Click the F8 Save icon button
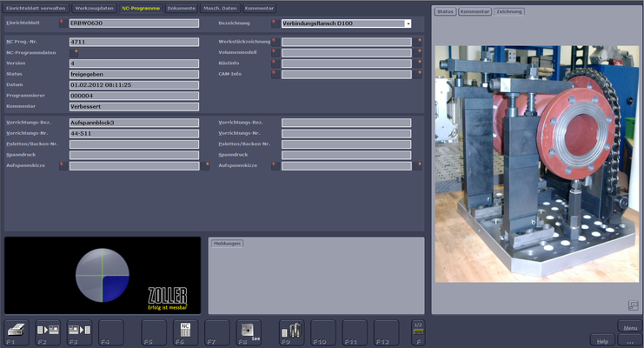Image resolution: width=644 pixels, height=348 pixels. [x=249, y=332]
